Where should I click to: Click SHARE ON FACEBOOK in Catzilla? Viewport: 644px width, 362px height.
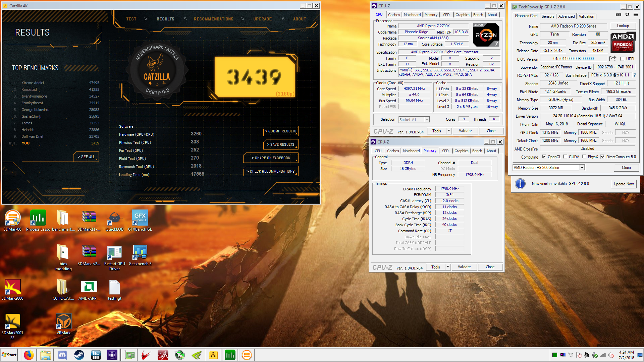[271, 158]
